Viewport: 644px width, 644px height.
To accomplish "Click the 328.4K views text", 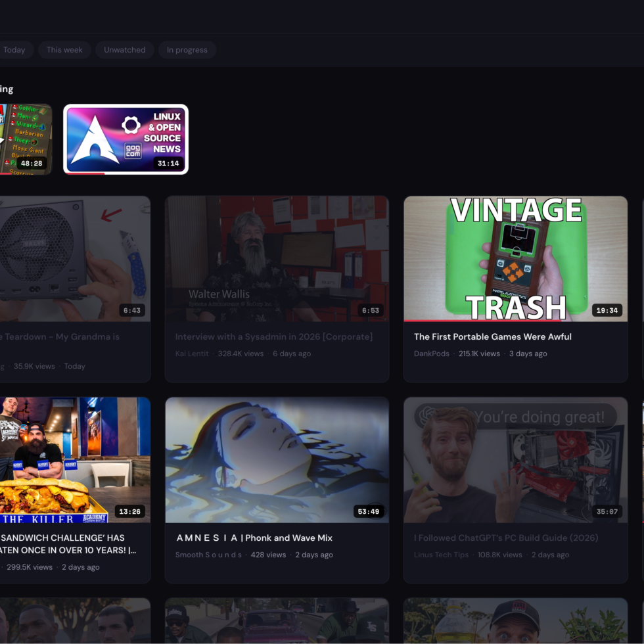I will point(241,354).
